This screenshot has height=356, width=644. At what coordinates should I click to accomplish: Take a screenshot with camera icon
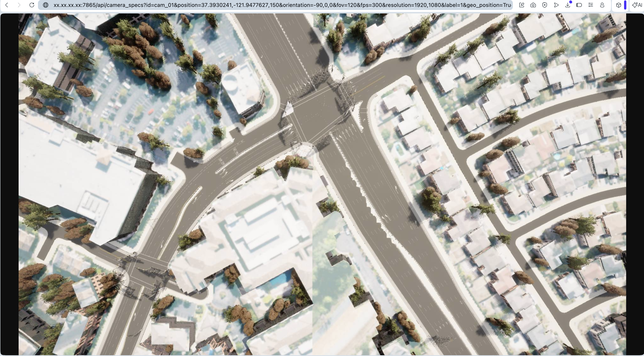click(x=533, y=5)
